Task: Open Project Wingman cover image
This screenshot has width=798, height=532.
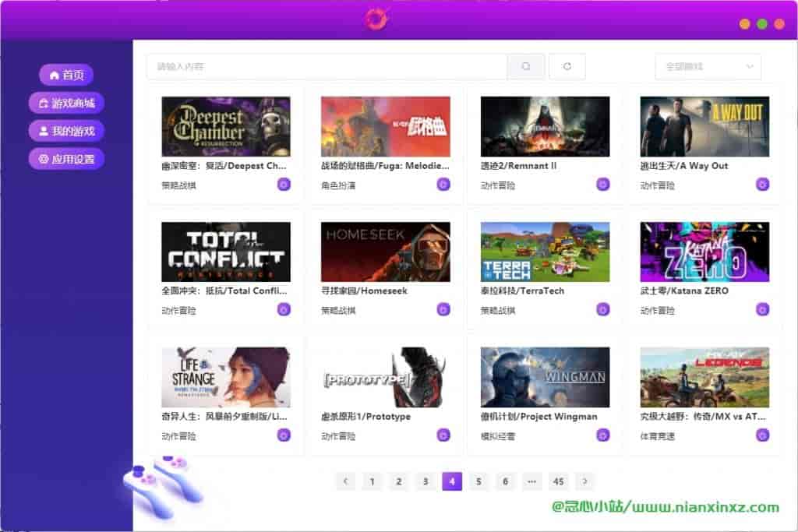Action: click(x=545, y=377)
